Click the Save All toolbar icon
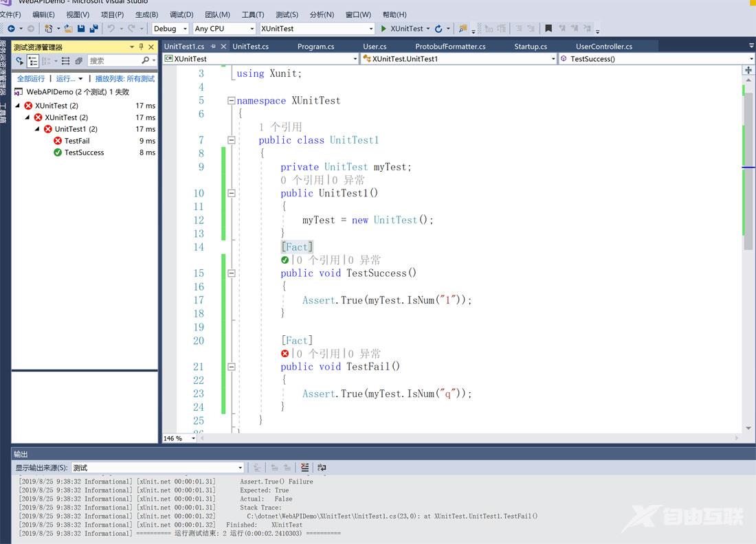The image size is (756, 544). coord(93,29)
